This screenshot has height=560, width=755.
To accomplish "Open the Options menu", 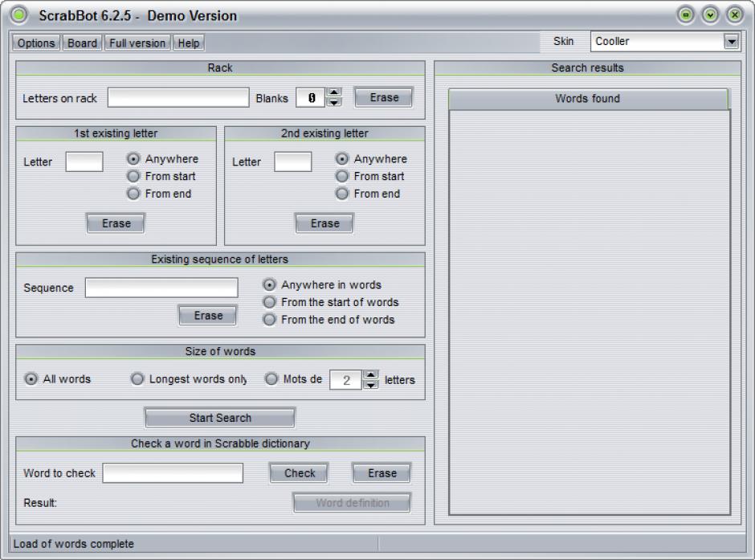I will 36,43.
